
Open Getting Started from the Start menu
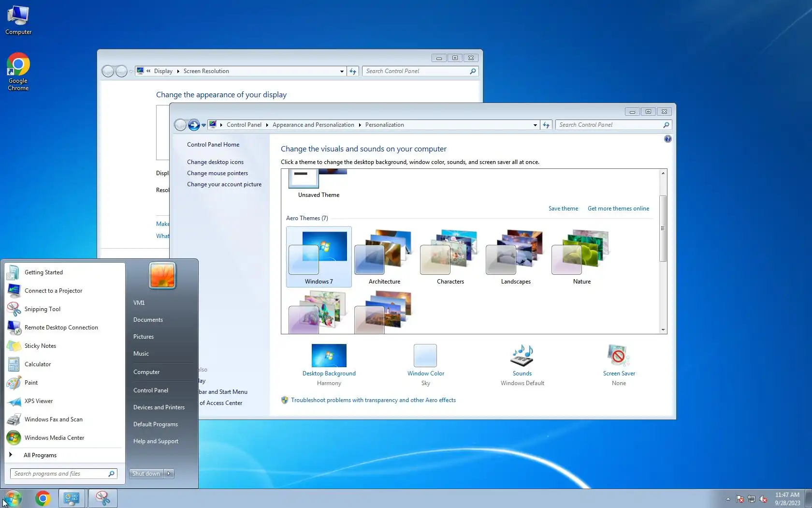[x=65, y=272]
